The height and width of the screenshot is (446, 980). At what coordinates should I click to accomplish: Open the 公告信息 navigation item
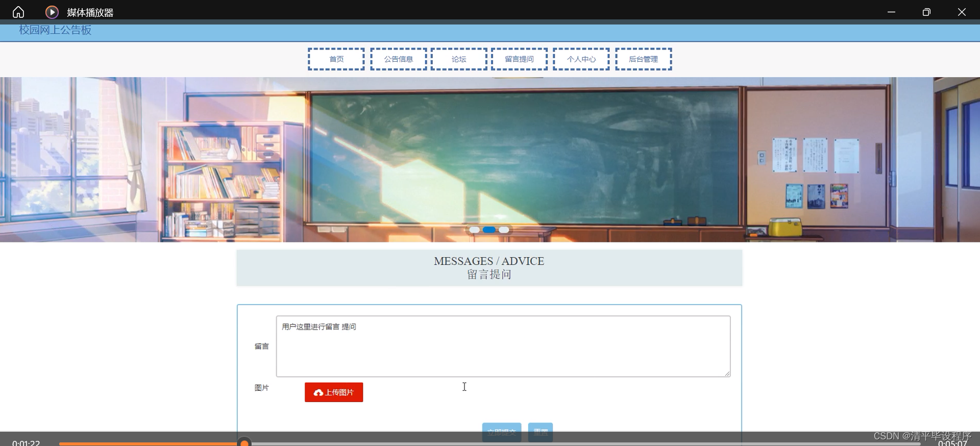point(399,59)
